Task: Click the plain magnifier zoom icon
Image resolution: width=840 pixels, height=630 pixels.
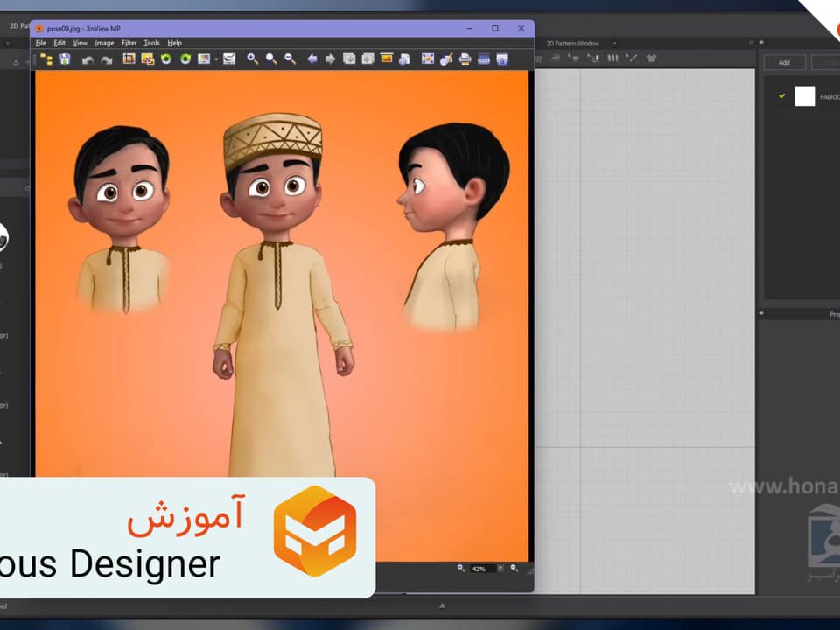Action: 271,59
